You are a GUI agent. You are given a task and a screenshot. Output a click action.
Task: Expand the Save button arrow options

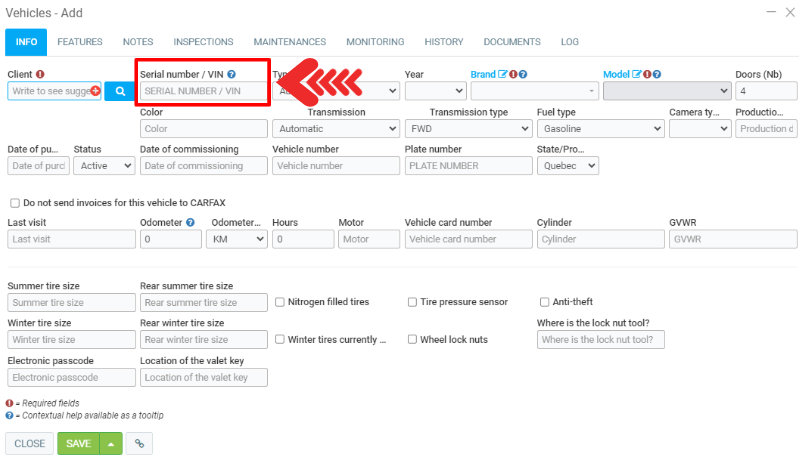(111, 443)
